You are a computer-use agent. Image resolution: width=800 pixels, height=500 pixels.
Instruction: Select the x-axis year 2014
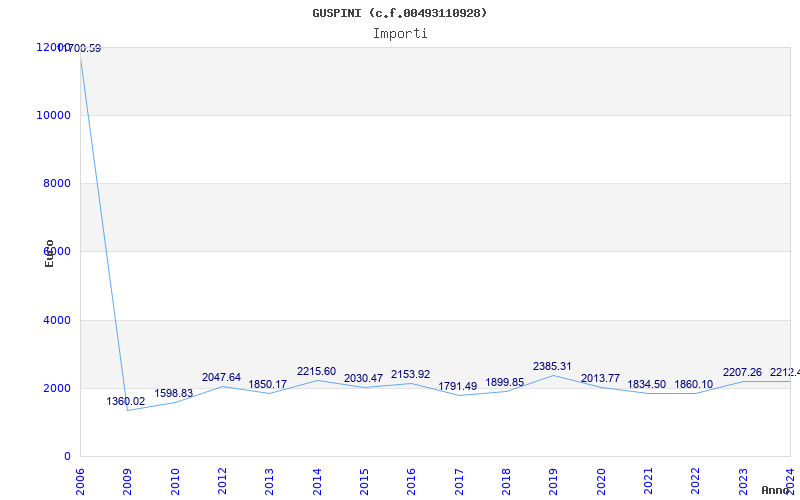coord(317,481)
